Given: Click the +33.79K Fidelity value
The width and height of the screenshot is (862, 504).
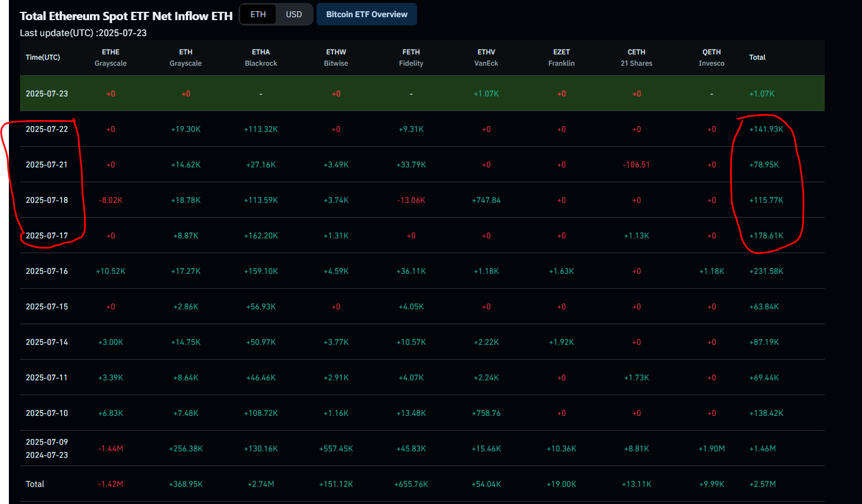Looking at the screenshot, I should tap(411, 164).
